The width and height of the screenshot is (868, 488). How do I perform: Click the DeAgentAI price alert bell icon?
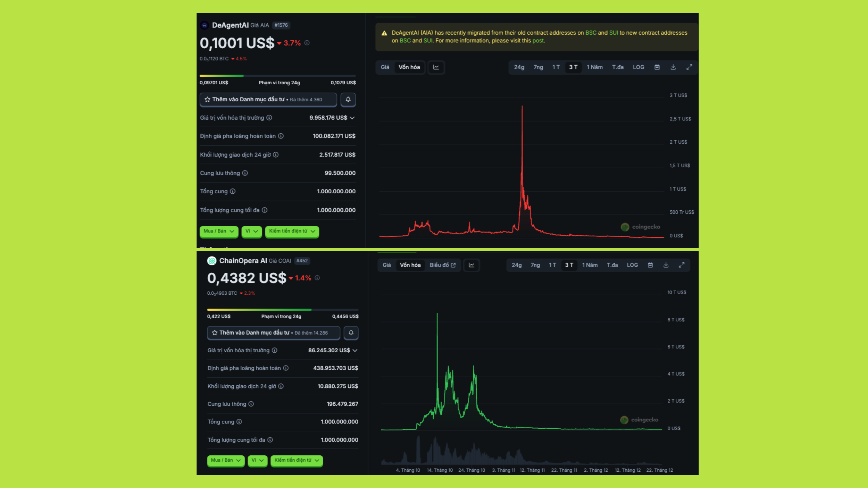pyautogui.click(x=348, y=100)
